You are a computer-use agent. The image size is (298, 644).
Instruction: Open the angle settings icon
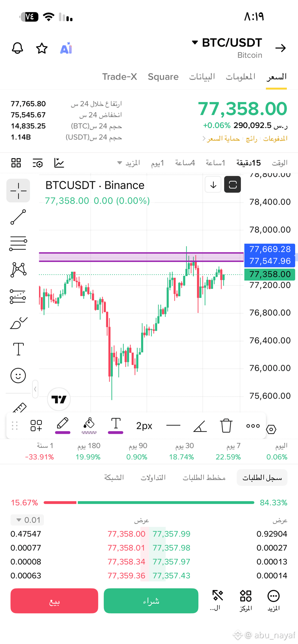click(200, 426)
